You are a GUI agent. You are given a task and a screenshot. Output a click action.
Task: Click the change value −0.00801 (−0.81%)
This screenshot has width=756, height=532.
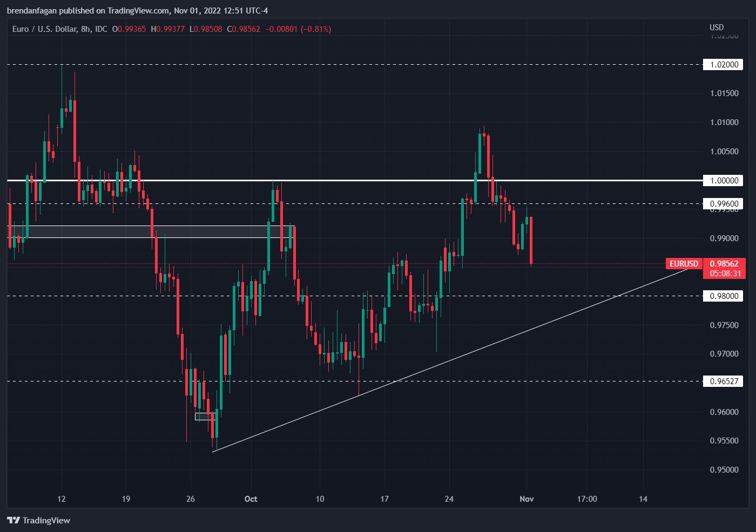[298, 29]
